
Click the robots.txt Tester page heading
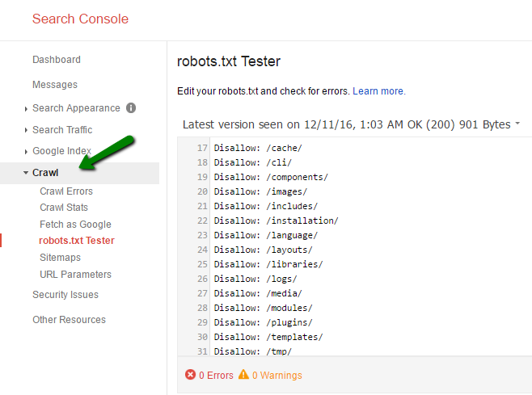click(x=229, y=61)
